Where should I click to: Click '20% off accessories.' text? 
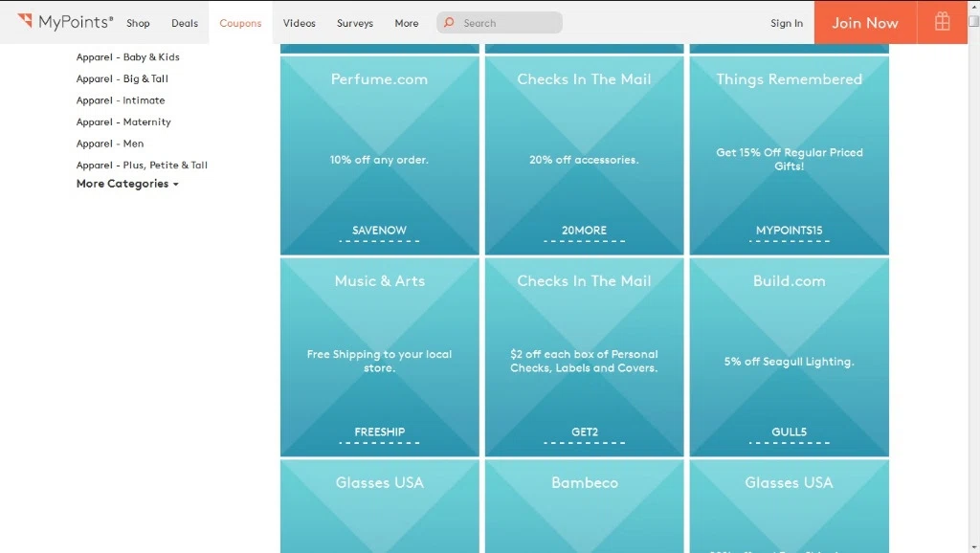tap(584, 160)
